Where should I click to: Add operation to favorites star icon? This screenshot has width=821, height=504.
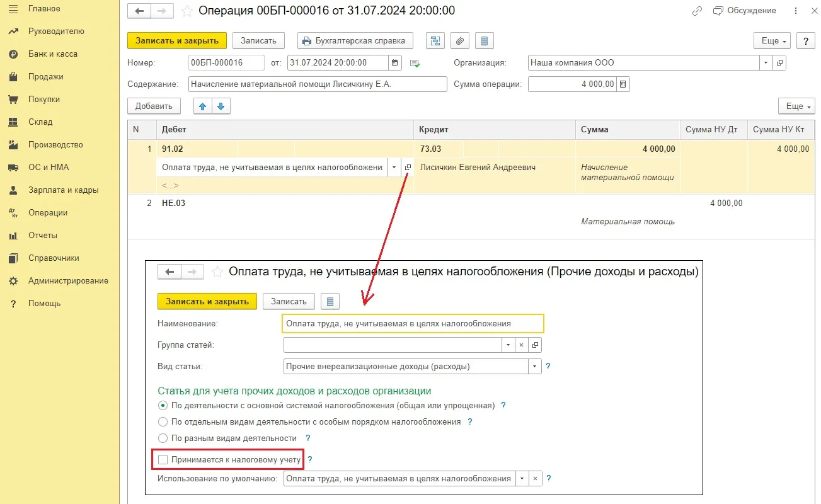[x=187, y=11]
